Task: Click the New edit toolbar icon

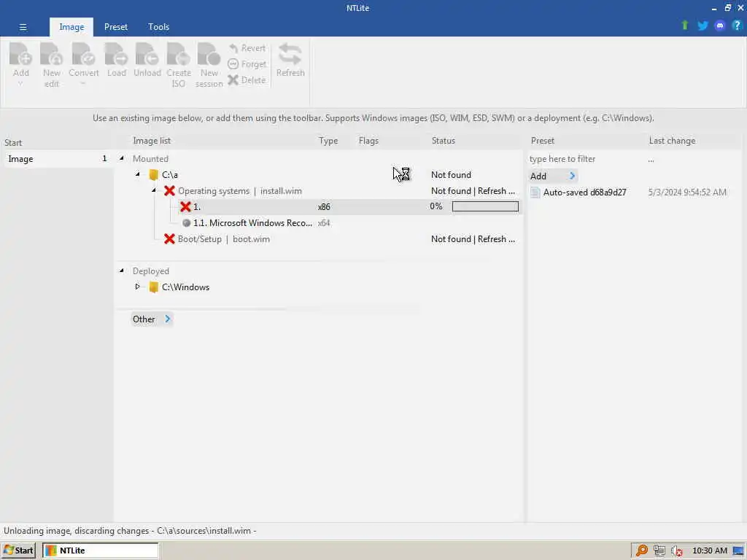Action: pyautogui.click(x=52, y=54)
